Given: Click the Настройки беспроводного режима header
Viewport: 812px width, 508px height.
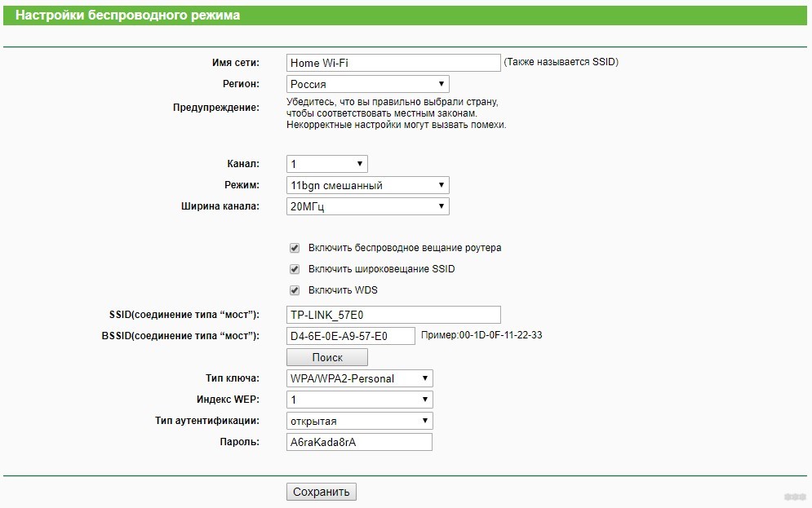Looking at the screenshot, I should coord(127,15).
